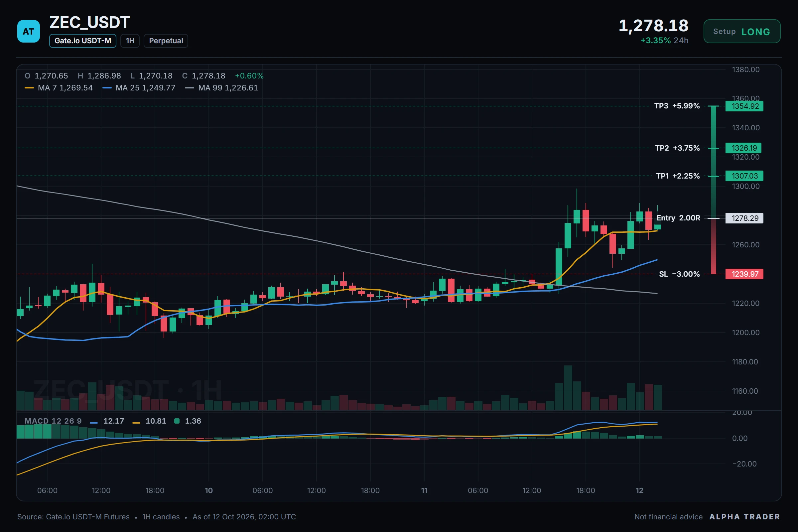This screenshot has width=798, height=532.
Task: Click the +3.35% 24h change
Action: click(664, 41)
